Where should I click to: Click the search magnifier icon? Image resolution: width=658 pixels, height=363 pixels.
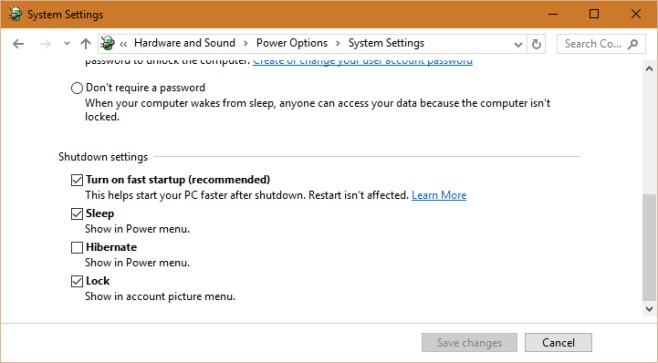click(x=633, y=44)
